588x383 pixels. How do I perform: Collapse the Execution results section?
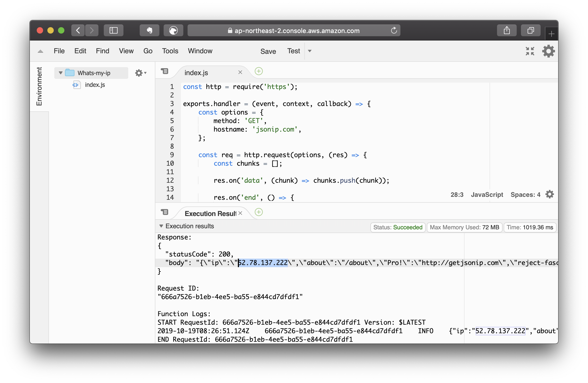tap(161, 226)
